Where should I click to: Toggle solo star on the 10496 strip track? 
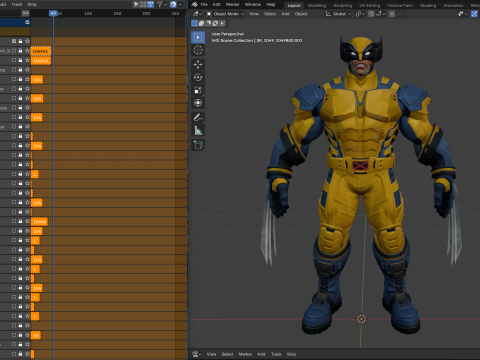(x=27, y=221)
